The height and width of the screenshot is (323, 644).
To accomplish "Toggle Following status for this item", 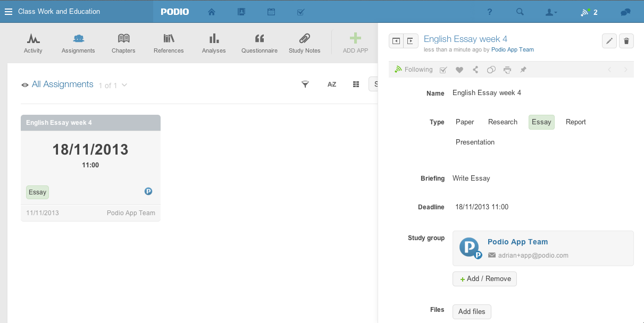I will (x=414, y=70).
